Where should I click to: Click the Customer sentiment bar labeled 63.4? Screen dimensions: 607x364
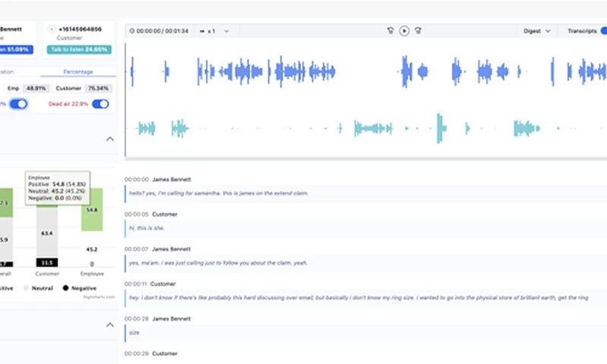pos(47,234)
